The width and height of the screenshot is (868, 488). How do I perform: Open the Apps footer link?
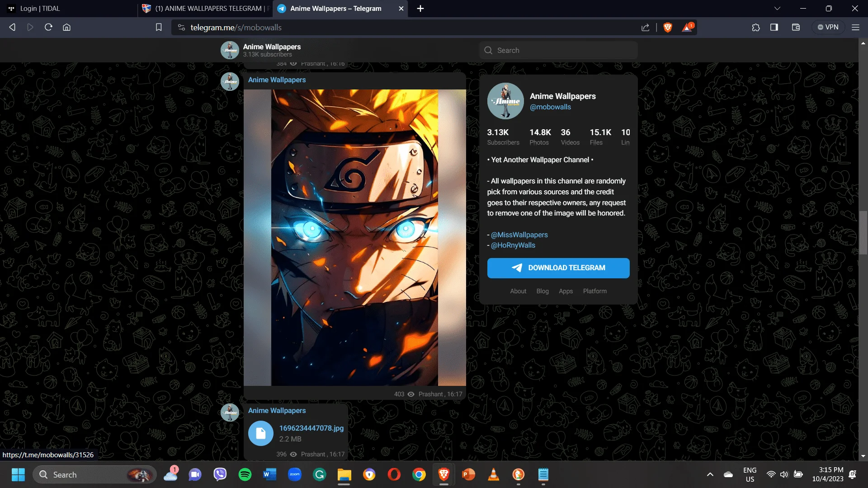pyautogui.click(x=566, y=291)
